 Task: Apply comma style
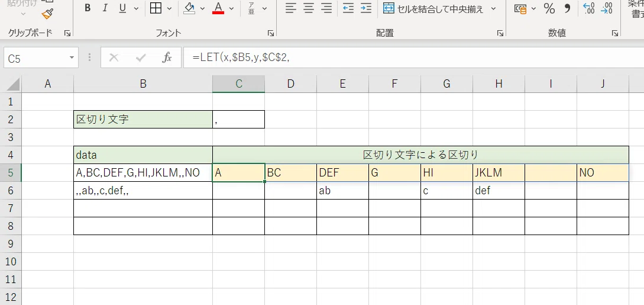(x=567, y=8)
